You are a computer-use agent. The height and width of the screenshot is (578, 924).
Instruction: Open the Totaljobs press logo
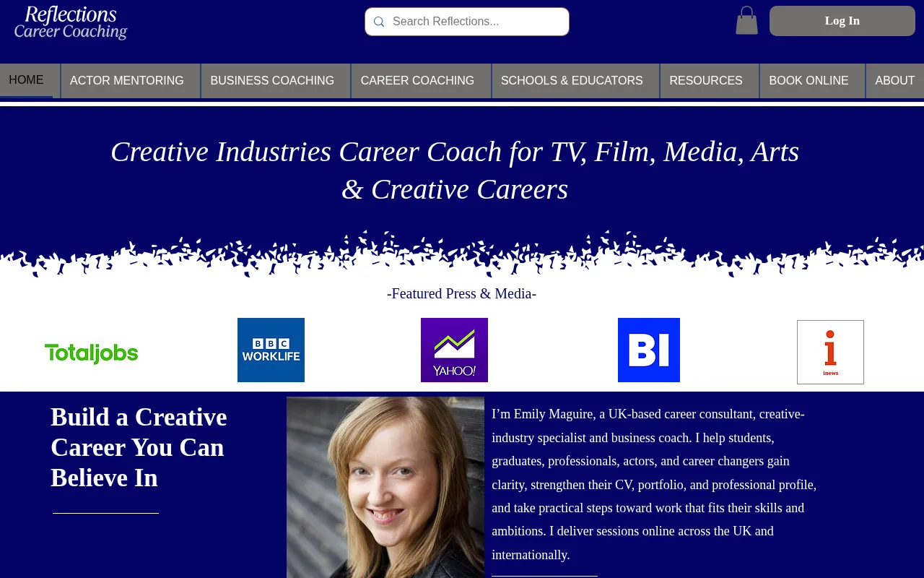click(x=91, y=353)
